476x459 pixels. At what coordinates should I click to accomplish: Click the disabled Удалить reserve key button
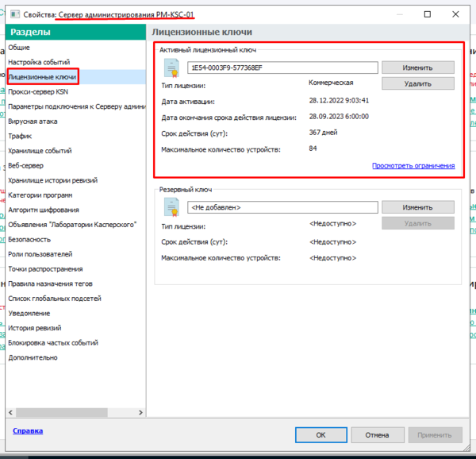[x=418, y=223]
